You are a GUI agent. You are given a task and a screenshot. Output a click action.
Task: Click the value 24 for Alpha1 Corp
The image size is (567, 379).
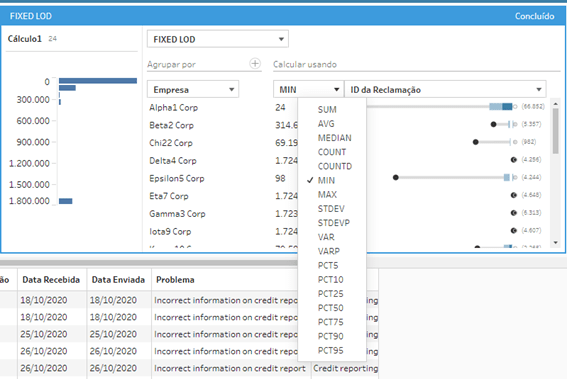click(280, 107)
